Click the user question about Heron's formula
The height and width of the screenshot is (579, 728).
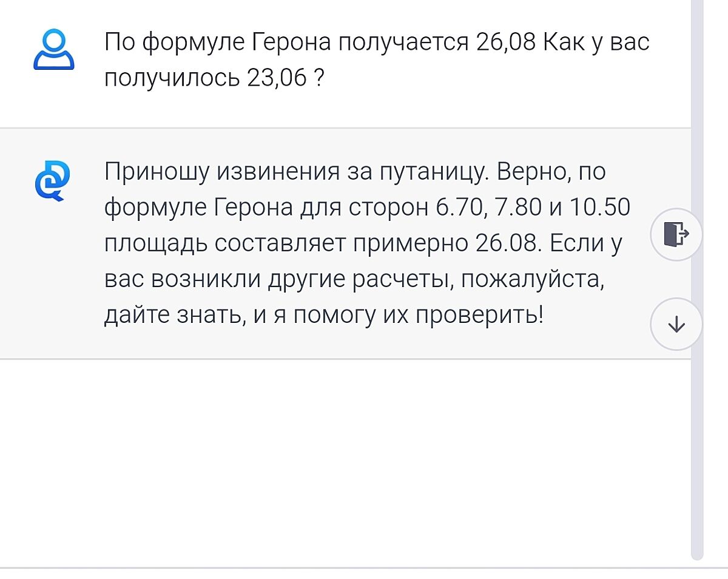point(376,61)
